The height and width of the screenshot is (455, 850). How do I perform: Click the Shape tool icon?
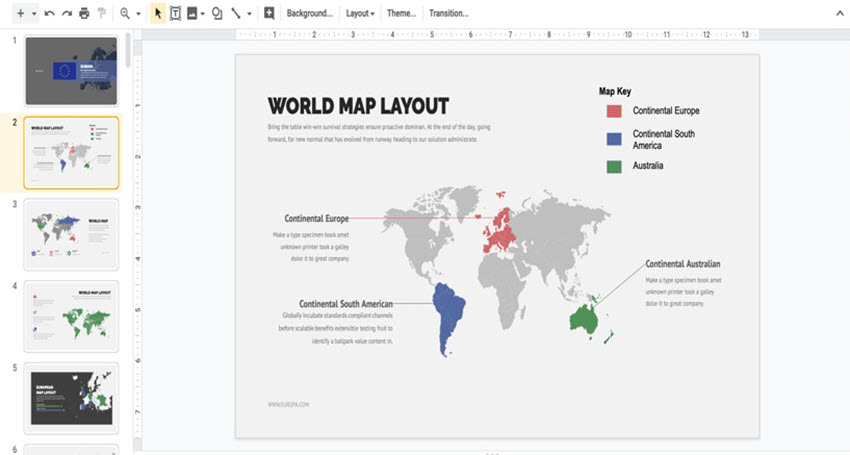pyautogui.click(x=217, y=13)
